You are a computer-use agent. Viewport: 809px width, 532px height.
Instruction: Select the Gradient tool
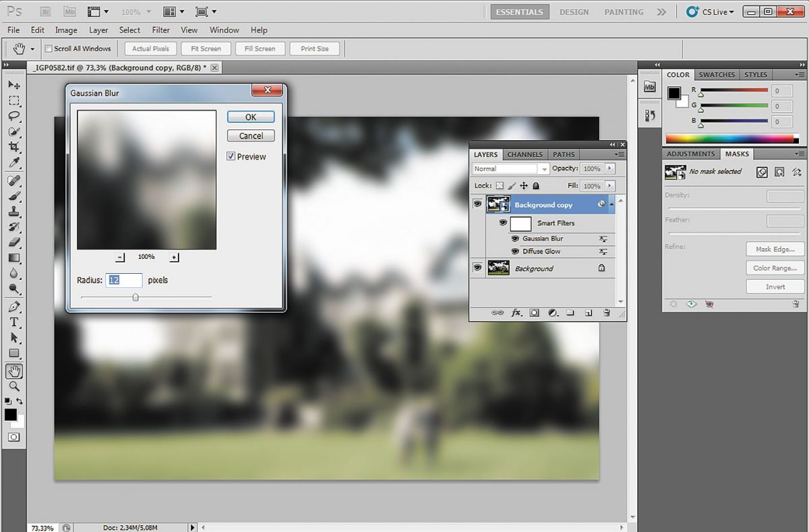13,258
